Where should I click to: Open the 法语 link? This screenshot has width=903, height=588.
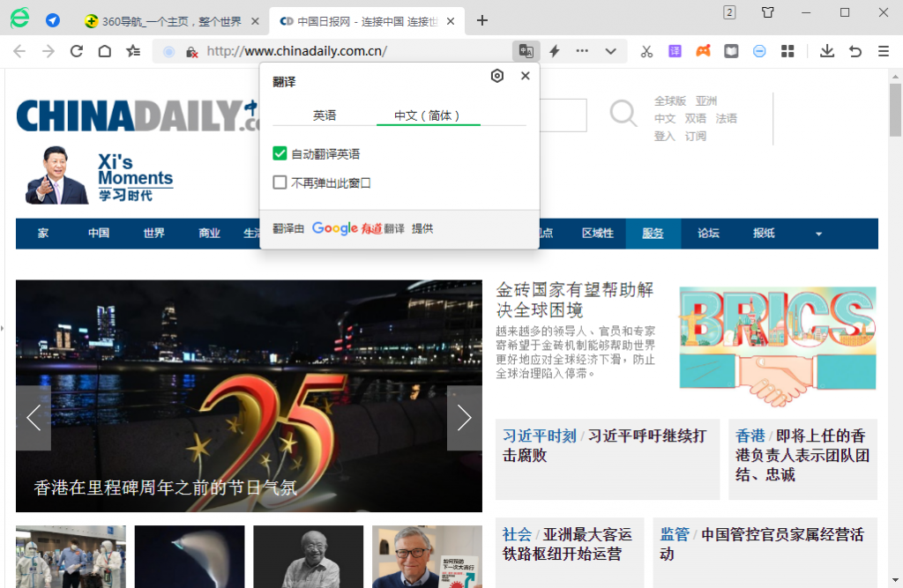click(x=727, y=118)
